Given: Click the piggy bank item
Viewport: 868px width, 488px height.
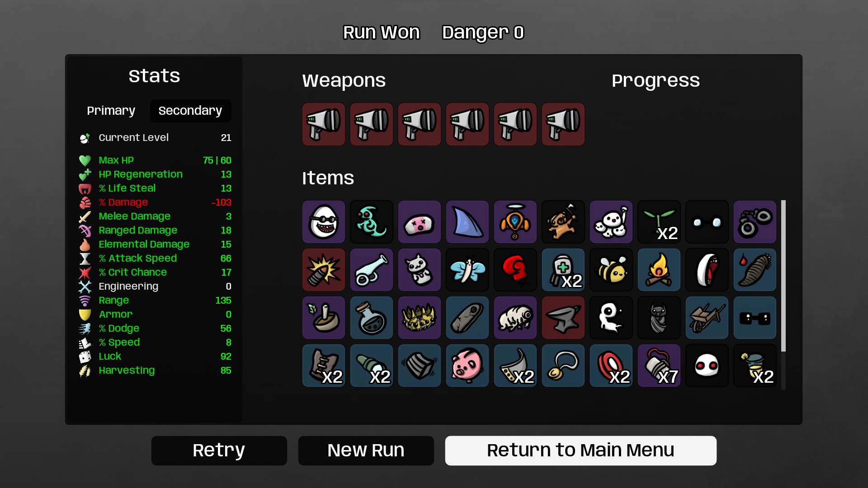Looking at the screenshot, I should click(x=467, y=366).
